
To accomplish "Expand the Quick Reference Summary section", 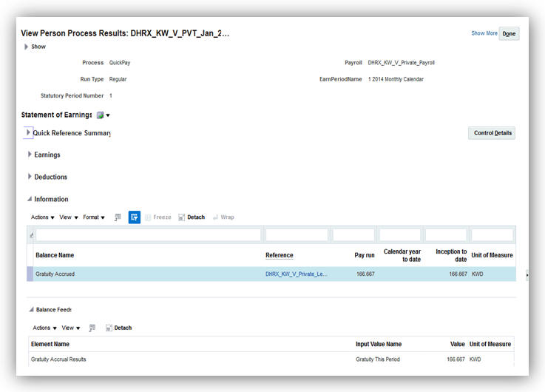I will tap(28, 132).
